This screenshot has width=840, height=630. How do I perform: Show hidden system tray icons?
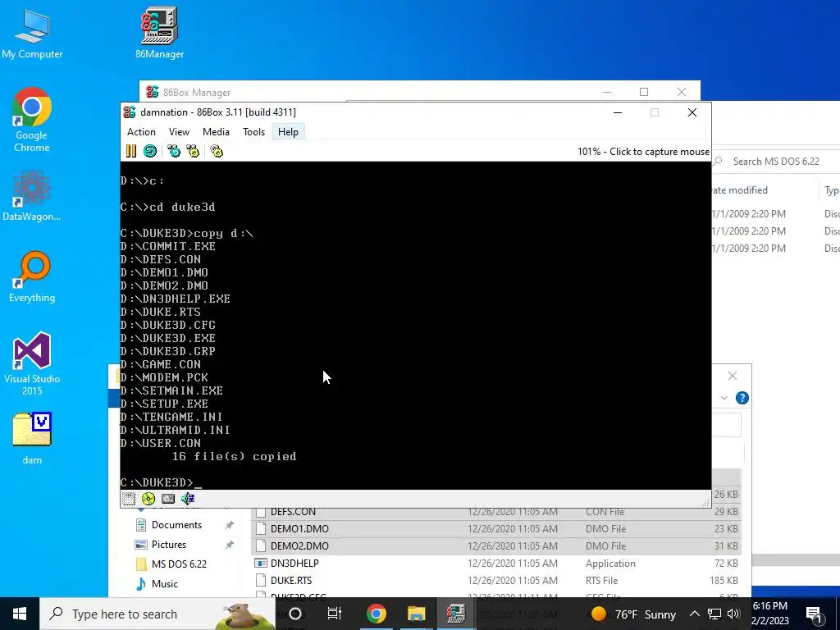[694, 614]
